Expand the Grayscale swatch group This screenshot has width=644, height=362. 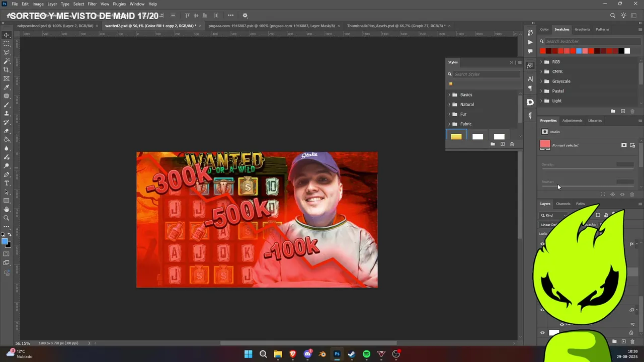tap(541, 81)
